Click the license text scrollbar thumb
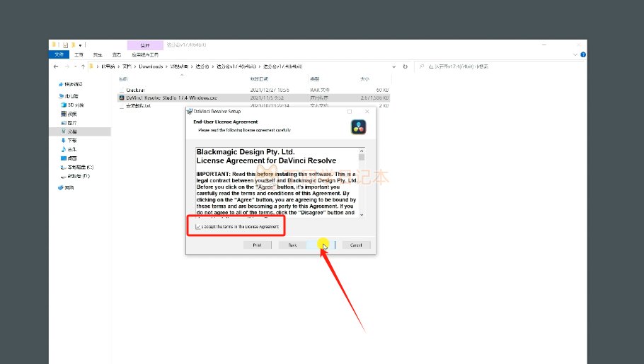This screenshot has width=644, height=364. pos(362,157)
